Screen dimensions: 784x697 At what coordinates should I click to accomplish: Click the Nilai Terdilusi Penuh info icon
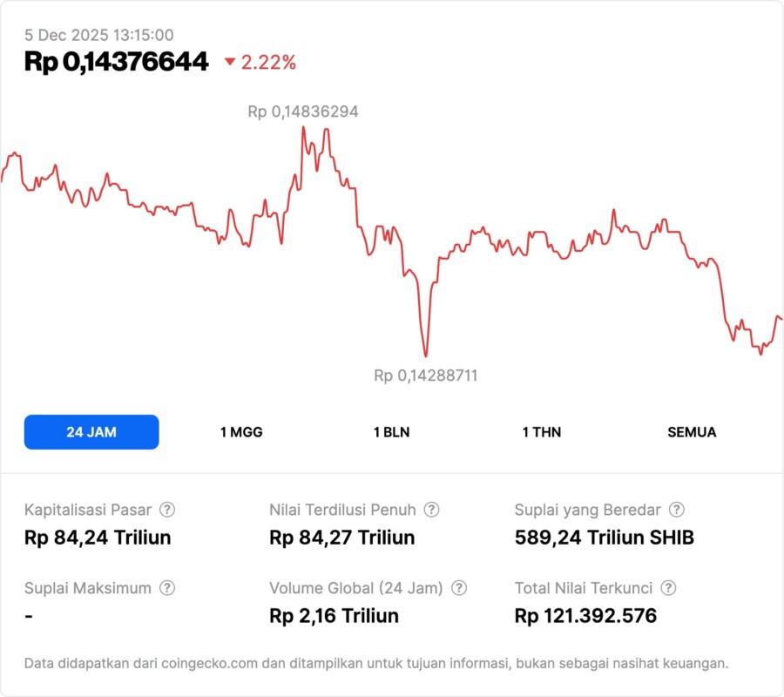tap(431, 510)
